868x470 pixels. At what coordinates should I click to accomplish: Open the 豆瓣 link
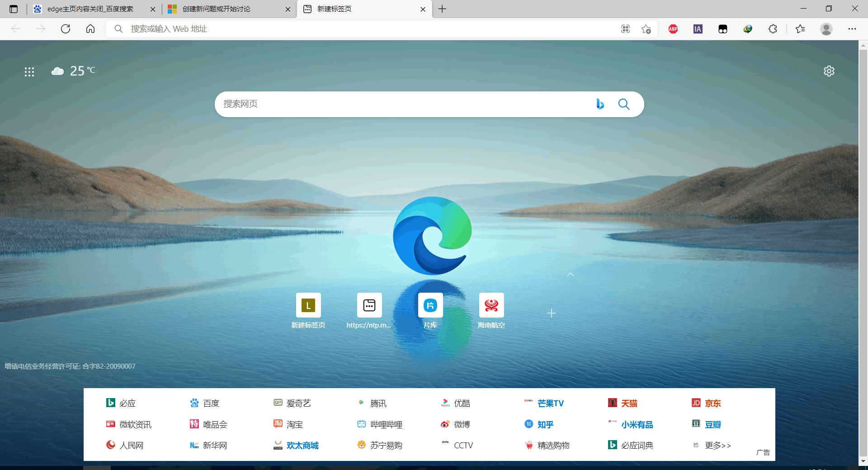click(707, 424)
